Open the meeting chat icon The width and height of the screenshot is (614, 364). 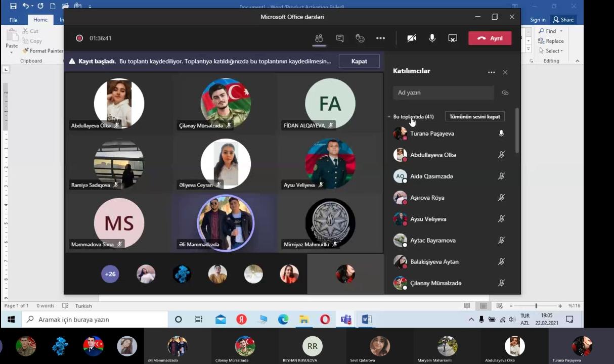[340, 38]
